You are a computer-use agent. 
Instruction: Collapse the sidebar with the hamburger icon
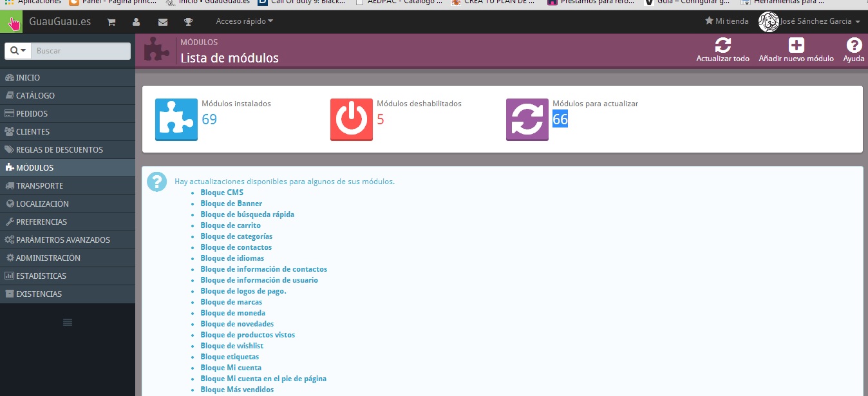tap(68, 322)
